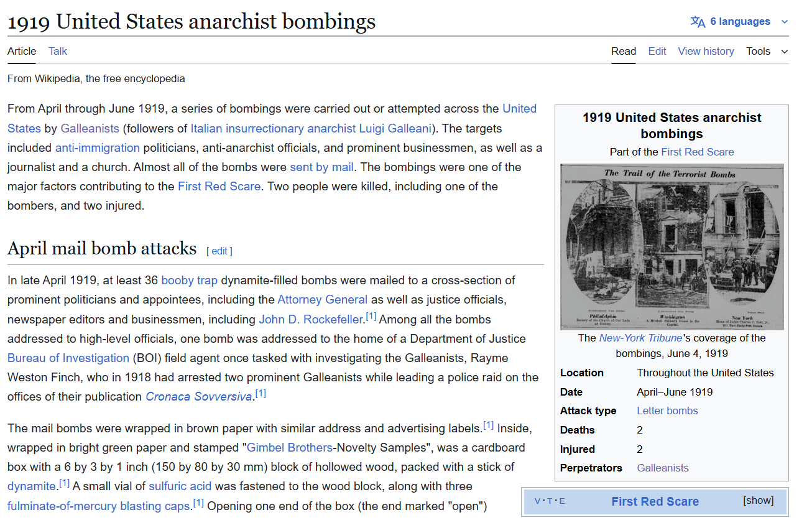Screen dimensions: 812x520
Task: Open the Talk tab
Action: pyautogui.click(x=58, y=51)
